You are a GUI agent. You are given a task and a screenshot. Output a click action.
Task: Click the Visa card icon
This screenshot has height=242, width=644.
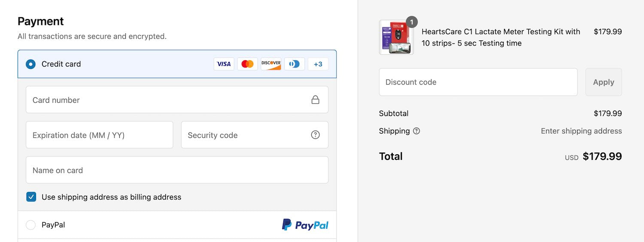[224, 64]
